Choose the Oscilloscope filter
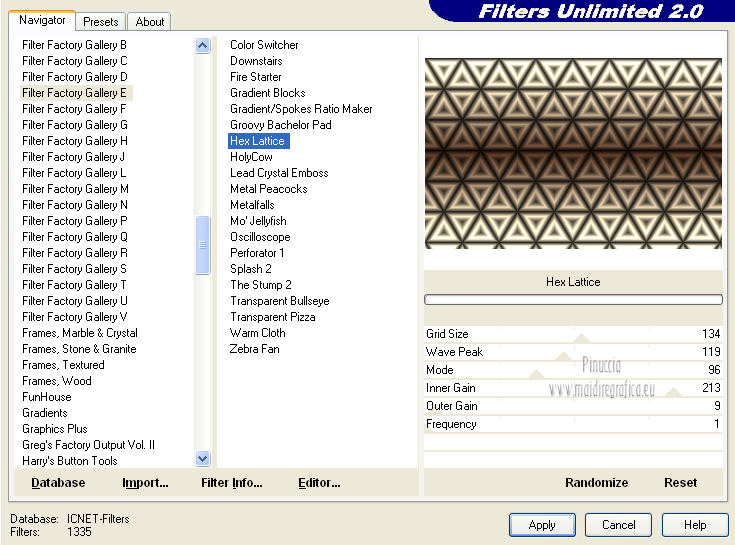Screen dimensions: 735x545 260,237
